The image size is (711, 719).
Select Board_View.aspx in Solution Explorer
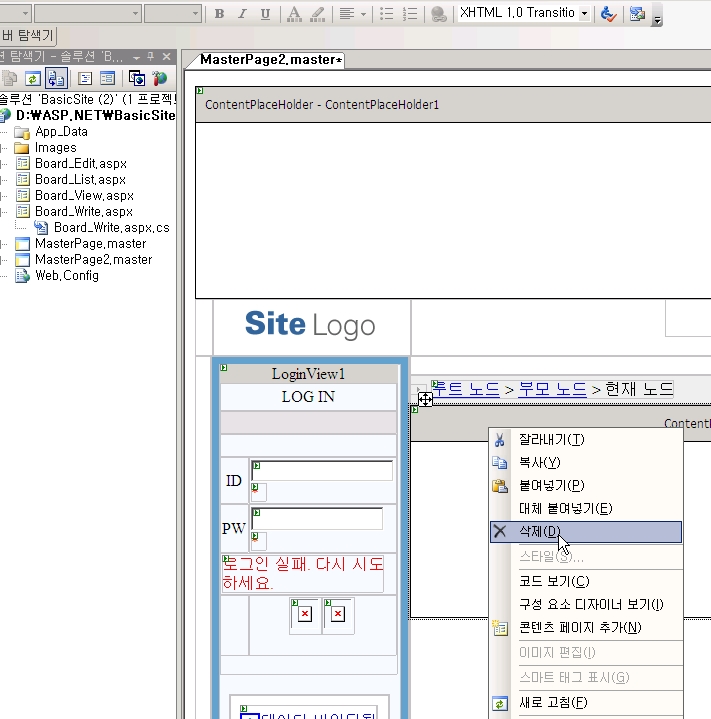[x=84, y=196]
